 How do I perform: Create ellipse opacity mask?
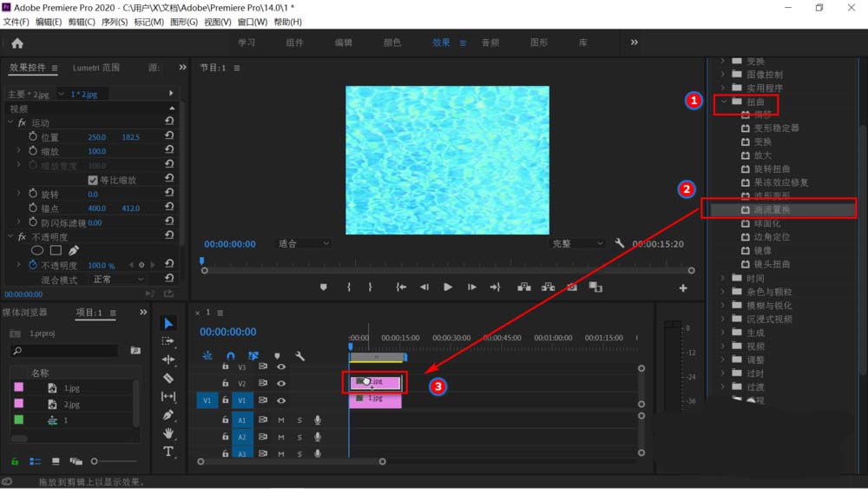[x=37, y=250]
